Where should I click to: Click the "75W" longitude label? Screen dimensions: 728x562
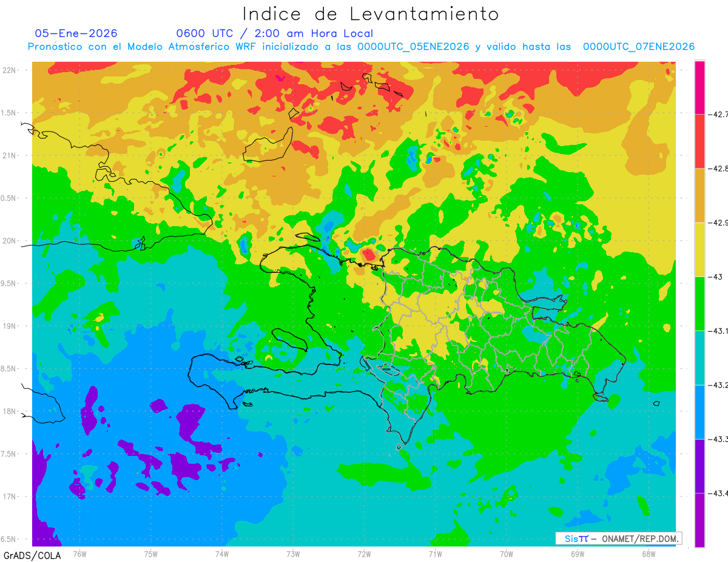coord(151,554)
